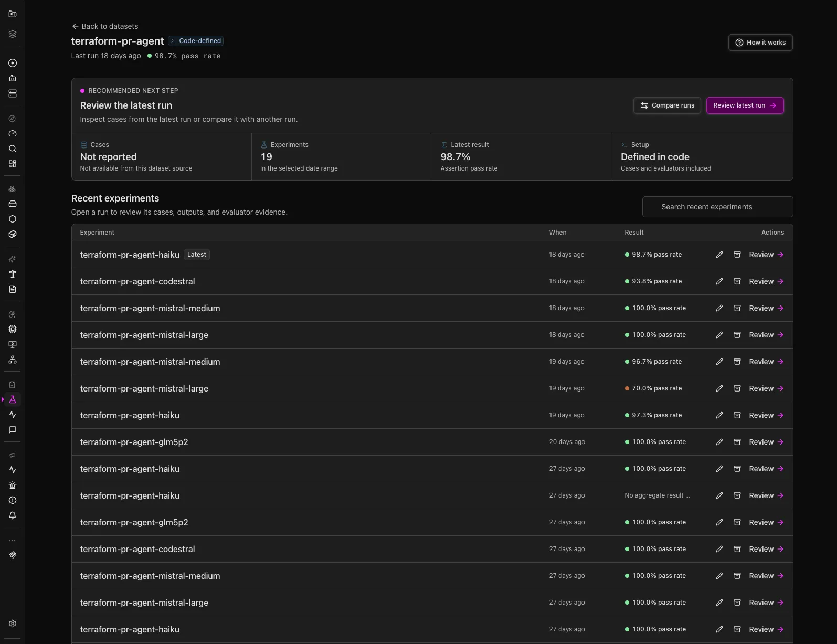This screenshot has width=837, height=644.
Task: Click the hard drive sidebar icon
Action: click(x=13, y=204)
